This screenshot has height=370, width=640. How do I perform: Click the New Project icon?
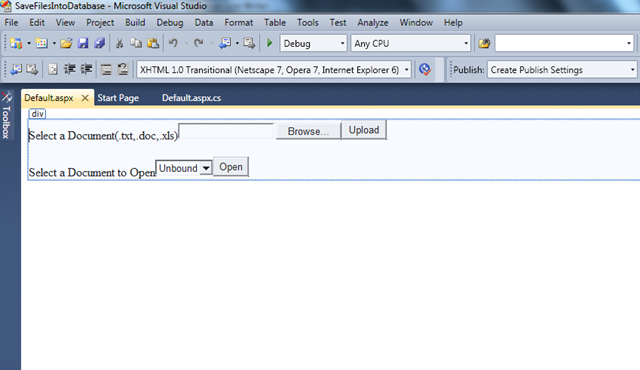(x=16, y=43)
